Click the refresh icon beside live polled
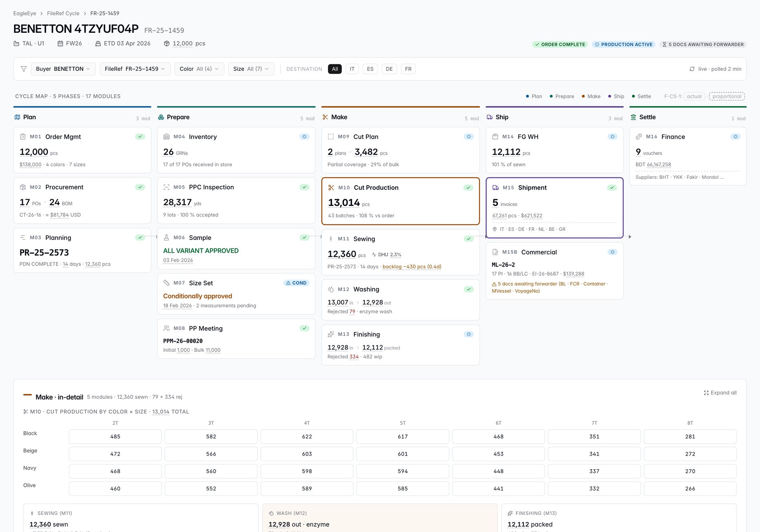This screenshot has width=760, height=532. [692, 69]
